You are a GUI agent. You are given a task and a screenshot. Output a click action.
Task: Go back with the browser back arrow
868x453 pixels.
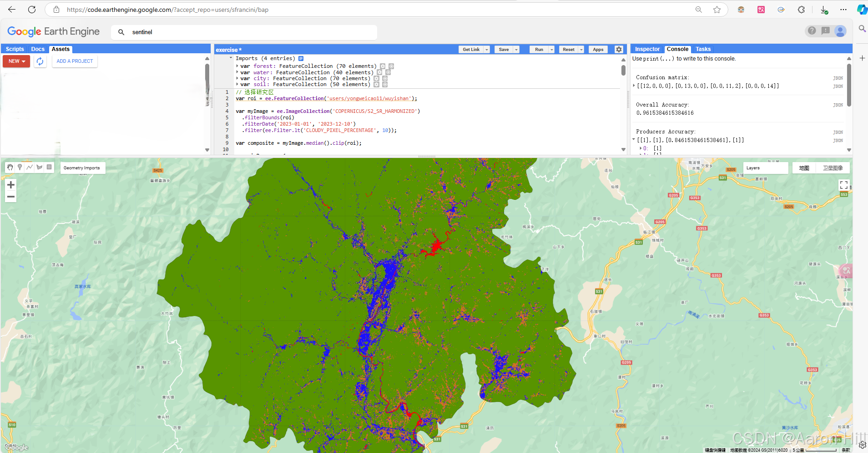[12, 10]
